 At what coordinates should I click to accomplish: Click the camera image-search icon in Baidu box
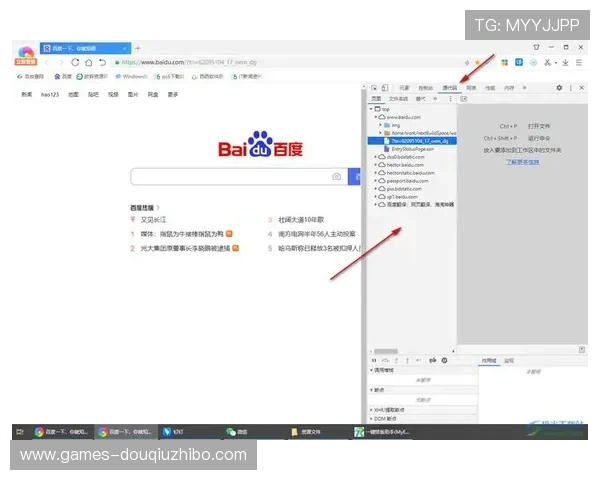[336, 176]
